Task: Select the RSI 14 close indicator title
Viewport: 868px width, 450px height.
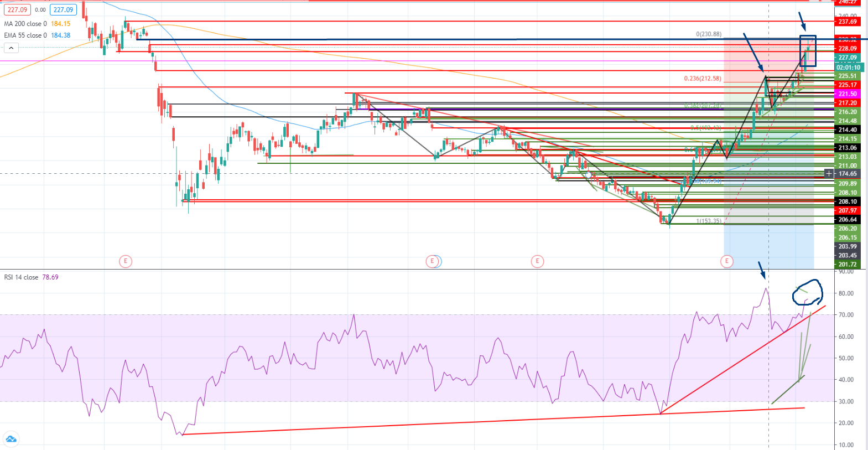Action: 22,277
